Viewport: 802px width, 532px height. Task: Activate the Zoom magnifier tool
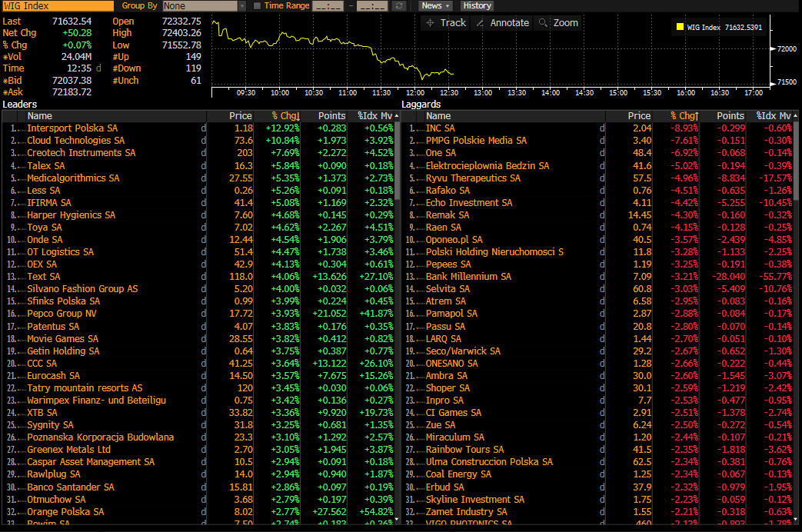coord(544,23)
